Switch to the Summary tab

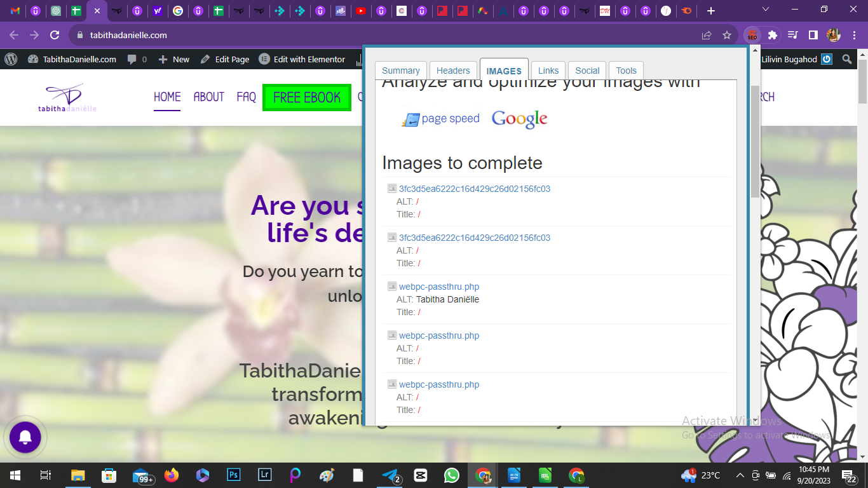[400, 70]
